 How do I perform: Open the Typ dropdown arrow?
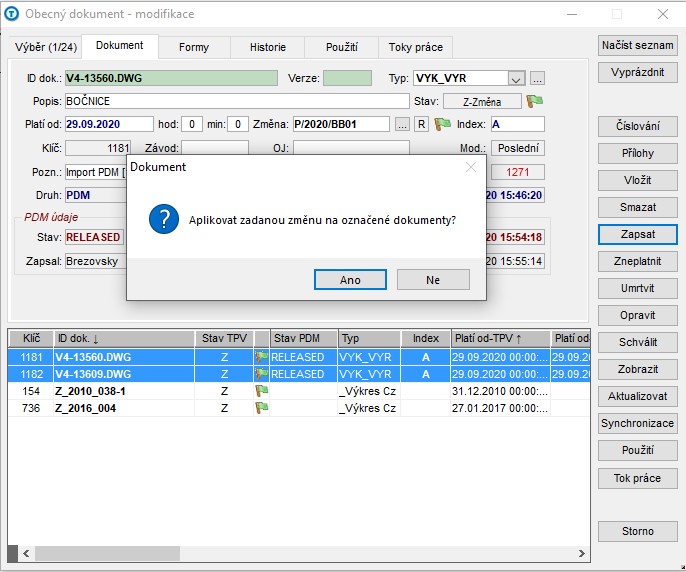[x=516, y=79]
